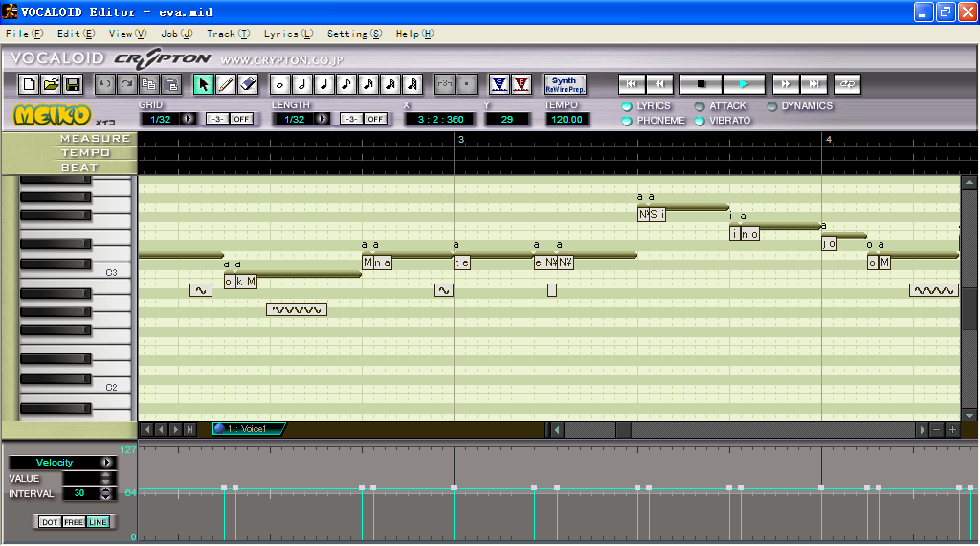Open the View menu
This screenshot has height=546, width=980.
coord(127,34)
